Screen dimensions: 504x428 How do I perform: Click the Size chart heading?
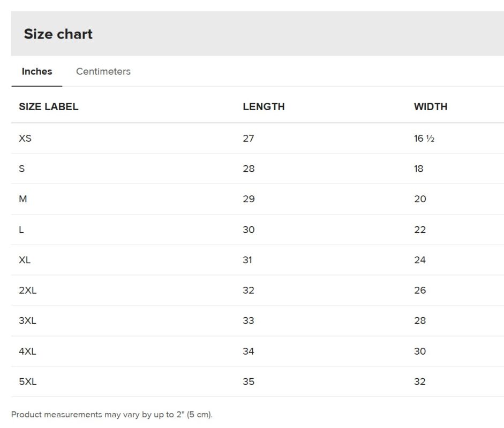[x=58, y=34]
